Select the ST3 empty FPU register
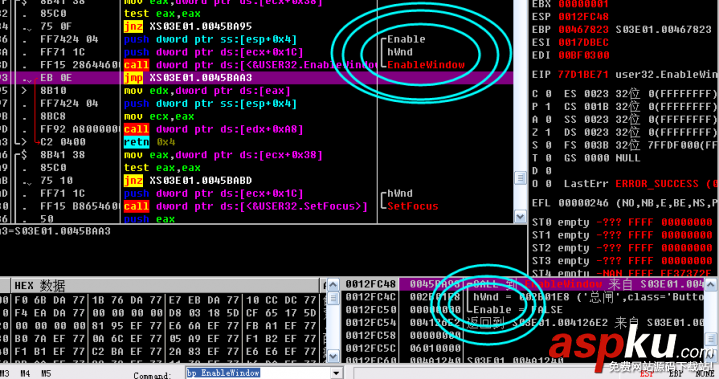 tap(622, 261)
